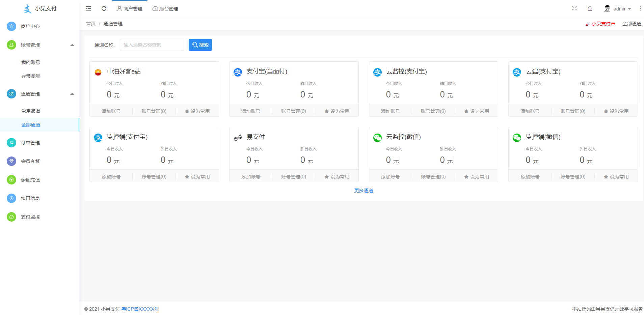Set 云端(支付宝) as 设为常用
This screenshot has height=315, width=644.
[x=616, y=111]
